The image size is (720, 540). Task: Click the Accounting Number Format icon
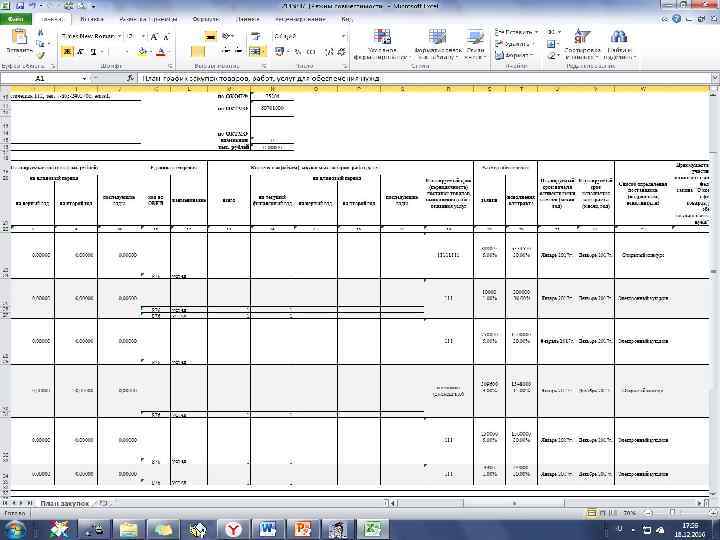tap(279, 51)
